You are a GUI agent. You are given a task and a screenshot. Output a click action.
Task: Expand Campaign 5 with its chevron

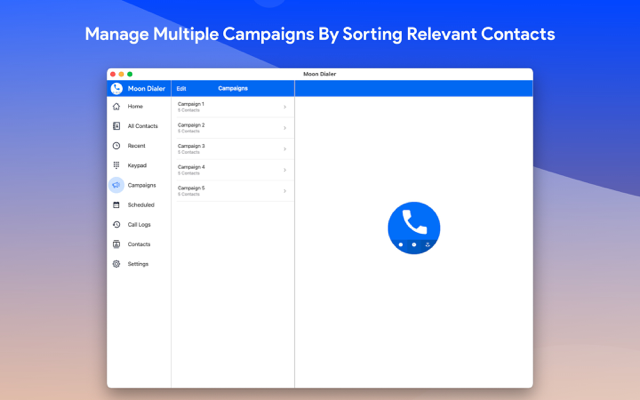[x=285, y=190]
